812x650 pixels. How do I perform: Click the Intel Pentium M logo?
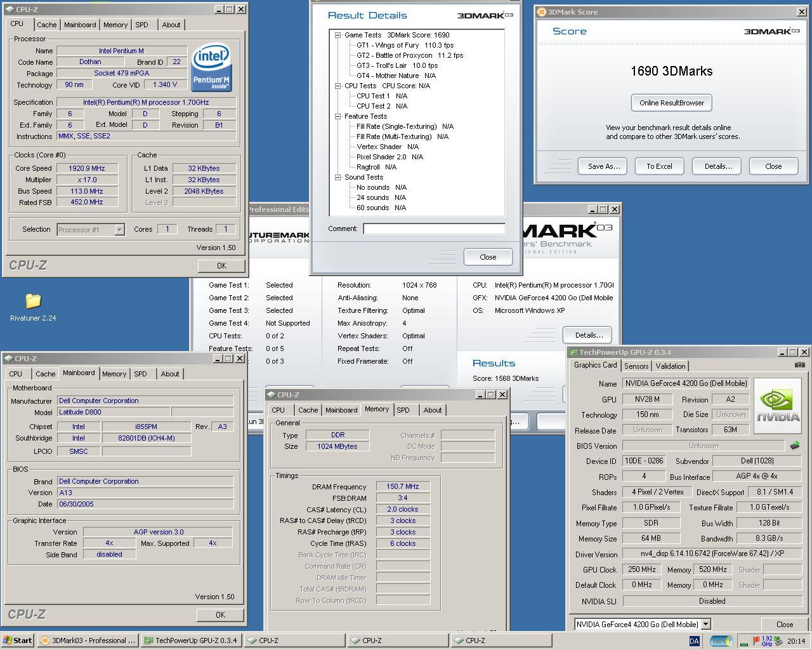[x=212, y=67]
